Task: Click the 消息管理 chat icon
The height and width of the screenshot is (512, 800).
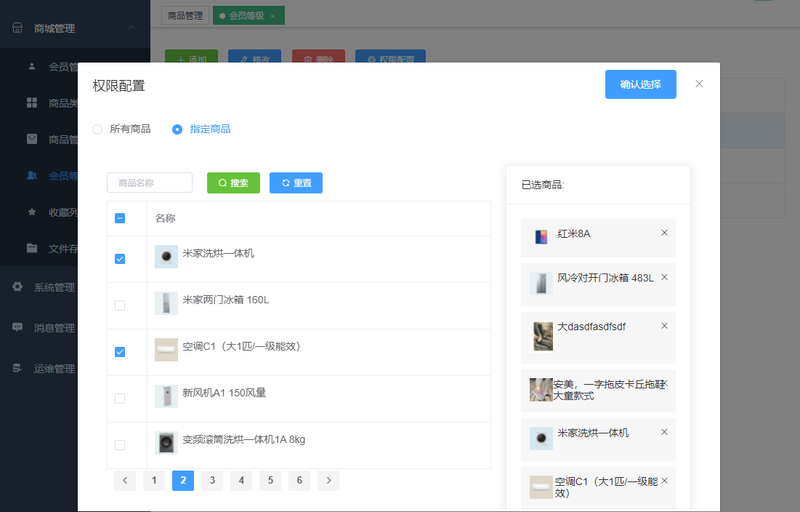Action: click(x=17, y=327)
